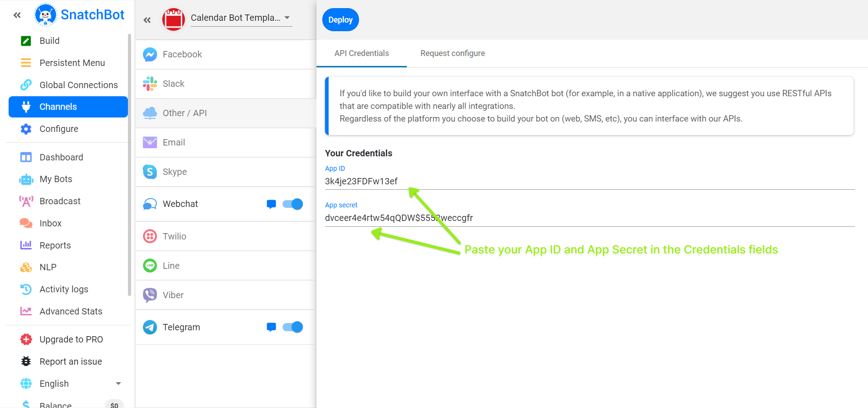868x408 pixels.
Task: Select the Email channel
Action: 226,142
